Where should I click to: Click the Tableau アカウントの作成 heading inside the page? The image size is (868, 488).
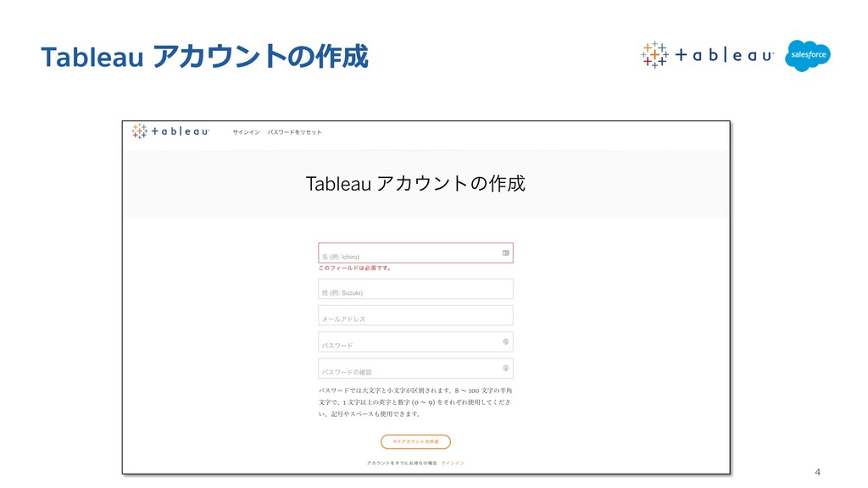click(415, 183)
